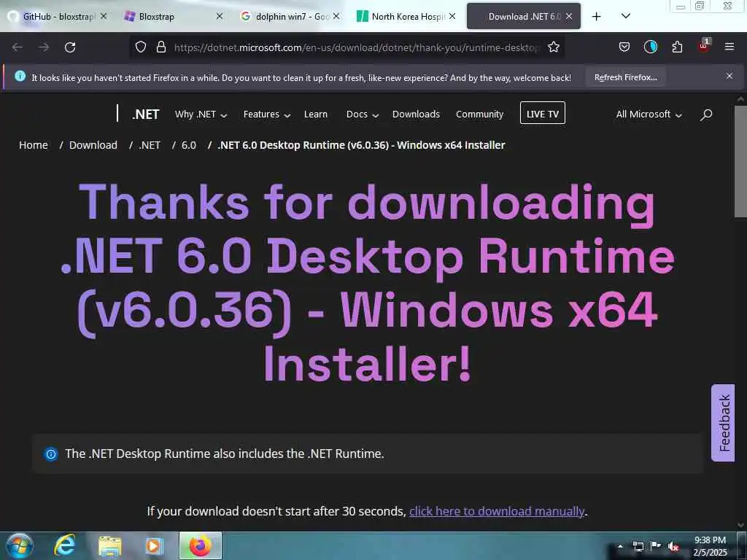747x560 pixels.
Task: Click the Refresh Firefox button
Action: point(625,77)
